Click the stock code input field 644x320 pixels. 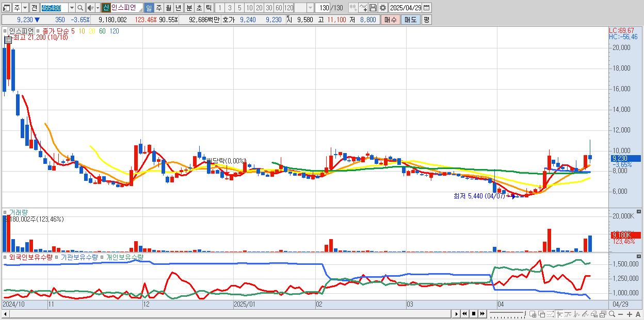(x=54, y=8)
